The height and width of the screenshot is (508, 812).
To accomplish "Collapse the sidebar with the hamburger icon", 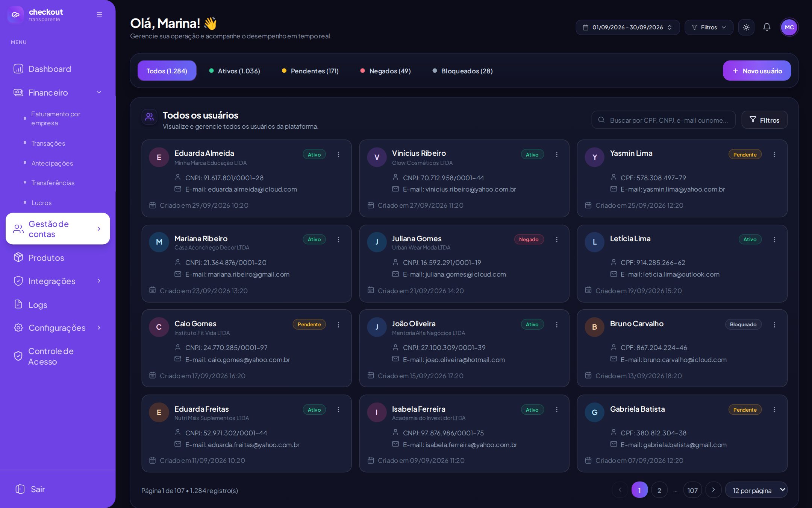I will pos(99,14).
